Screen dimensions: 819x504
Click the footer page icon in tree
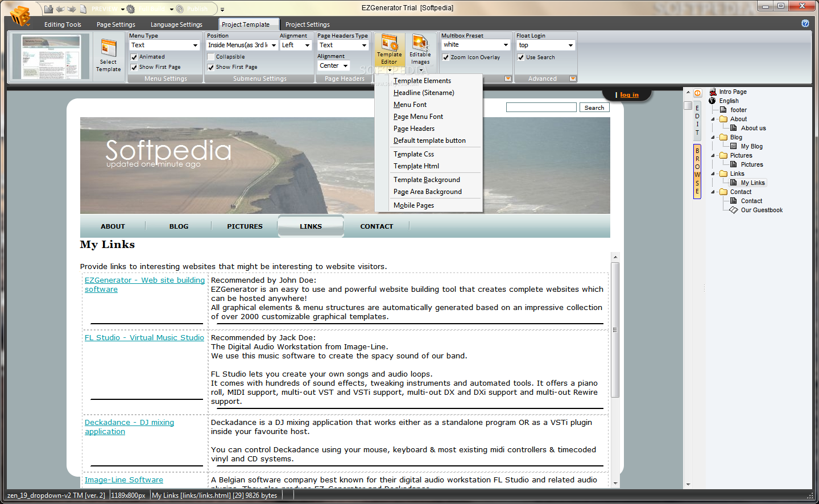(723, 110)
